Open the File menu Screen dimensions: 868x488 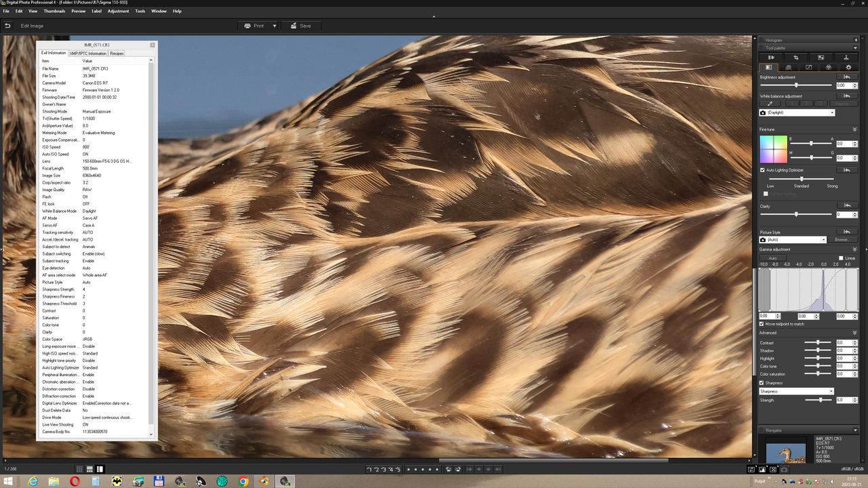(6, 12)
